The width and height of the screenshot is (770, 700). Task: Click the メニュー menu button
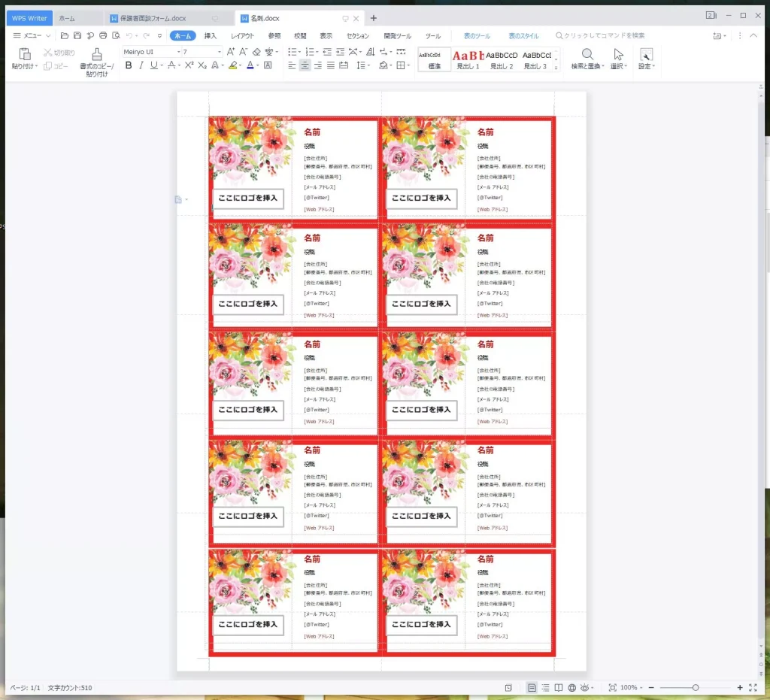coord(32,36)
